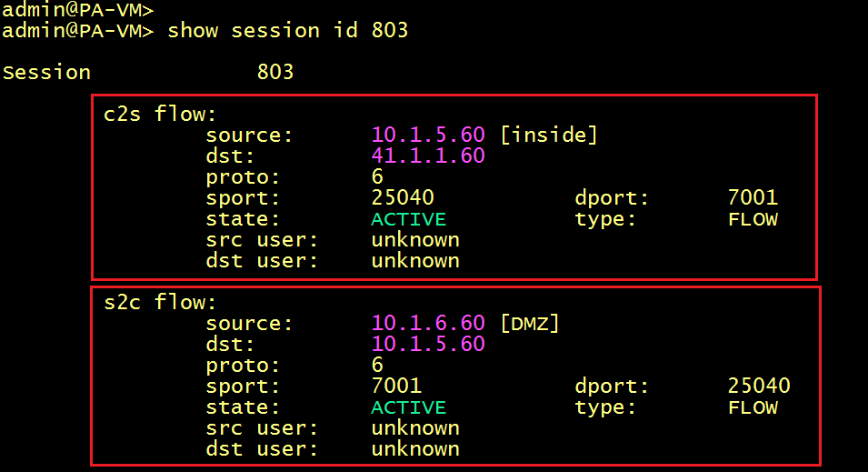Screen dimensions: 868x472
Task: Click the empty admin@PA-VM> prompt on the first line
Action: pos(78,10)
